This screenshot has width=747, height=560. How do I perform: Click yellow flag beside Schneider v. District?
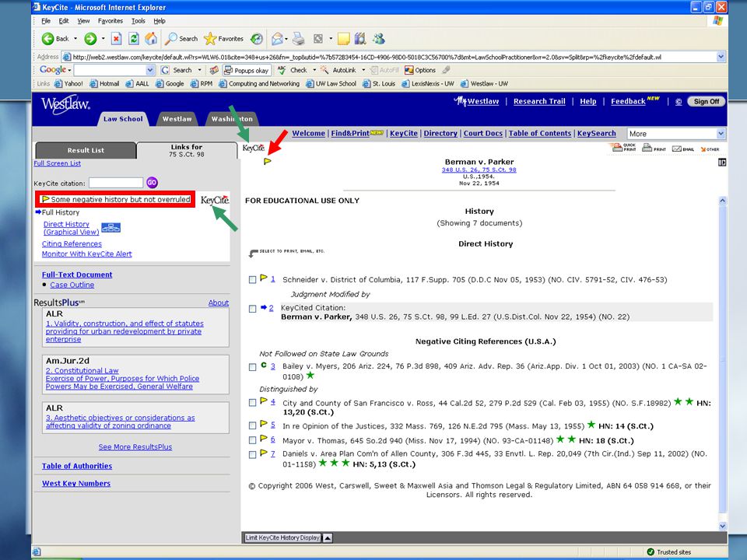[264, 278]
